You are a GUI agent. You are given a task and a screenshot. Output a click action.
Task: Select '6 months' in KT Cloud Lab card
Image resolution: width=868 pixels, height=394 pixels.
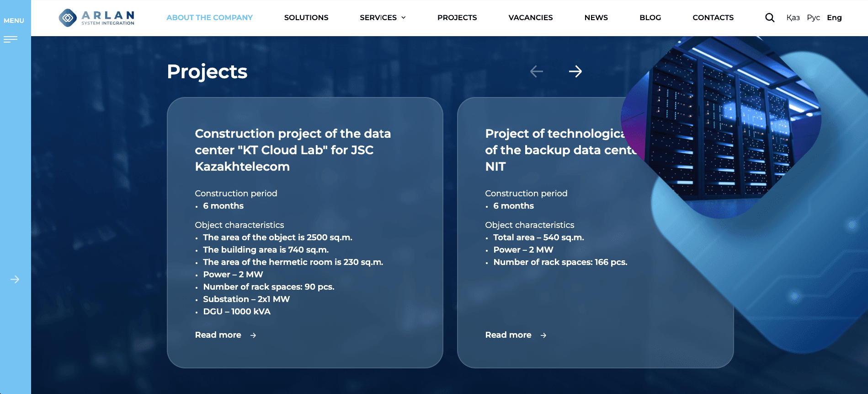[x=223, y=206]
